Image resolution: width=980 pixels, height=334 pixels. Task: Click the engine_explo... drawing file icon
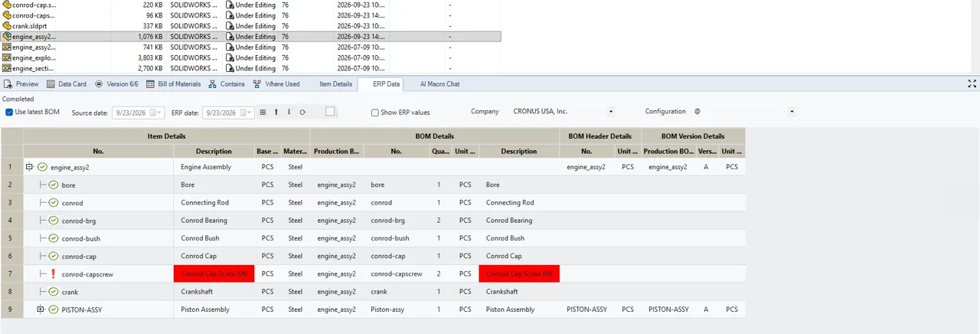click(7, 57)
